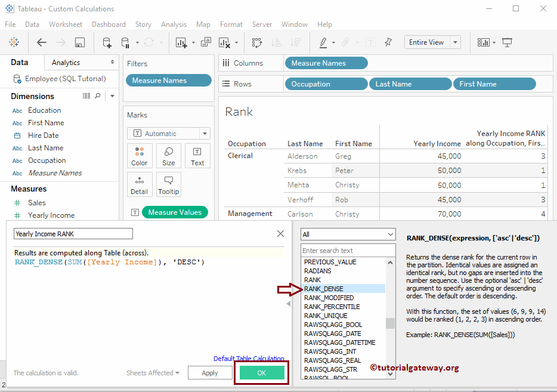Switch to the Analytics tab
This screenshot has width=557, height=392.
[66, 63]
